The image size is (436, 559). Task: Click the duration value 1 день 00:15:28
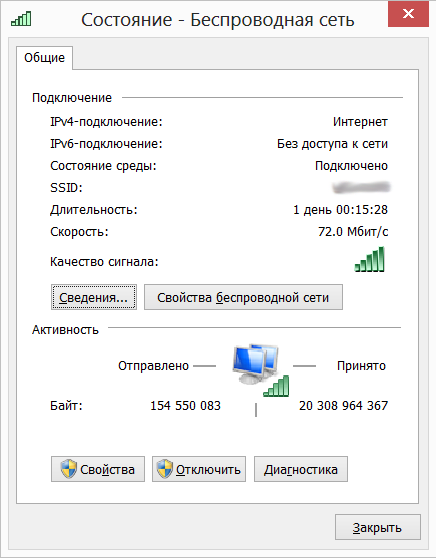point(340,210)
